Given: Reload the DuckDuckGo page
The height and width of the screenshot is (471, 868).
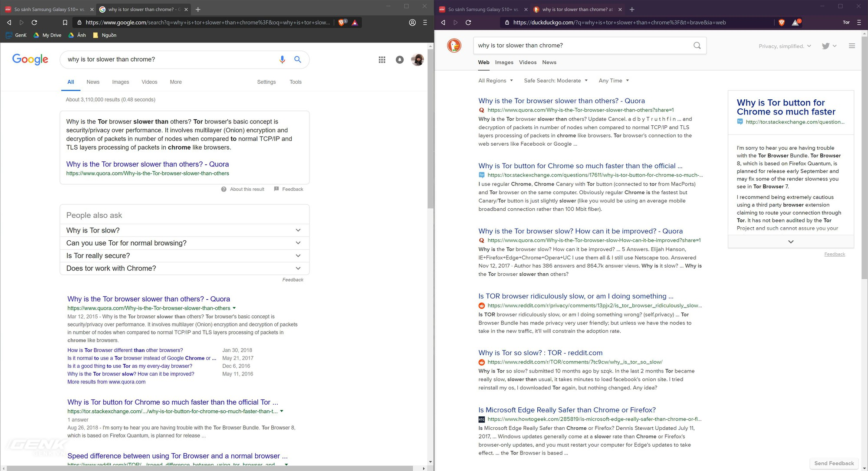Looking at the screenshot, I should point(469,23).
